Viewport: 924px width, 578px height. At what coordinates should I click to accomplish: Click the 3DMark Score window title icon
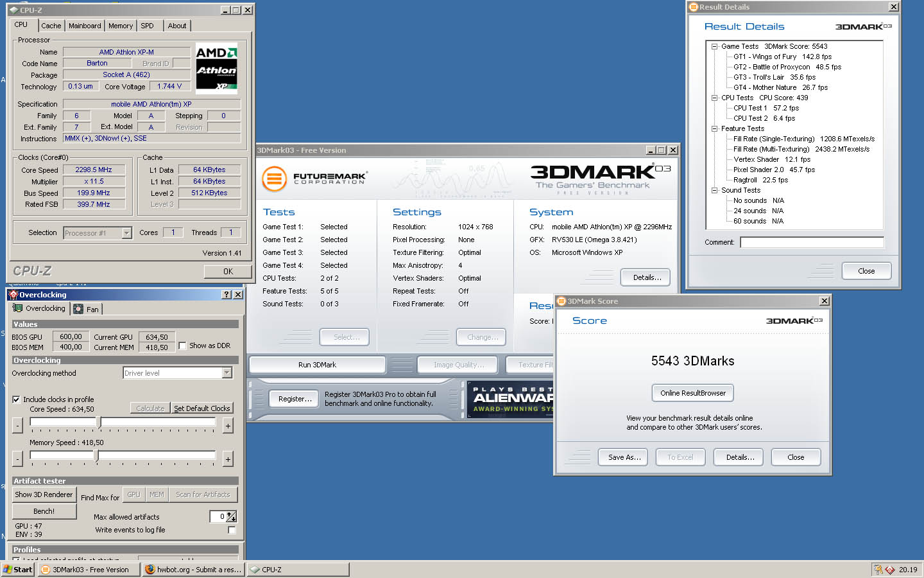pos(561,301)
